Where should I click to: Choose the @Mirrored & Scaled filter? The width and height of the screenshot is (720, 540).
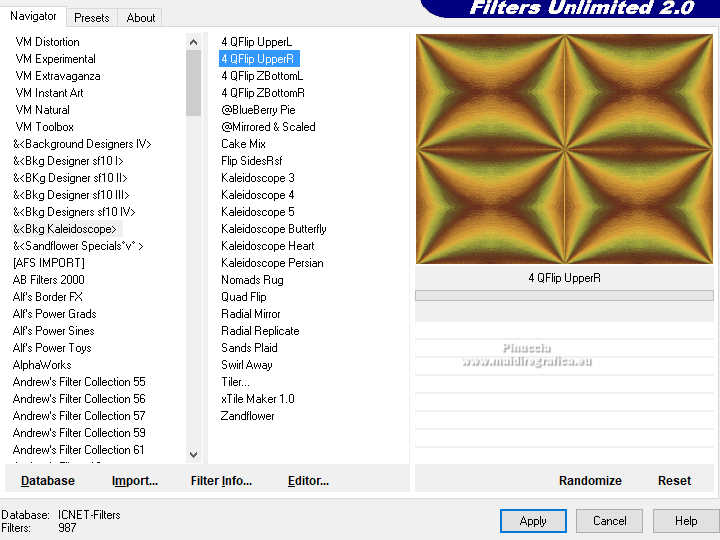[x=268, y=127]
